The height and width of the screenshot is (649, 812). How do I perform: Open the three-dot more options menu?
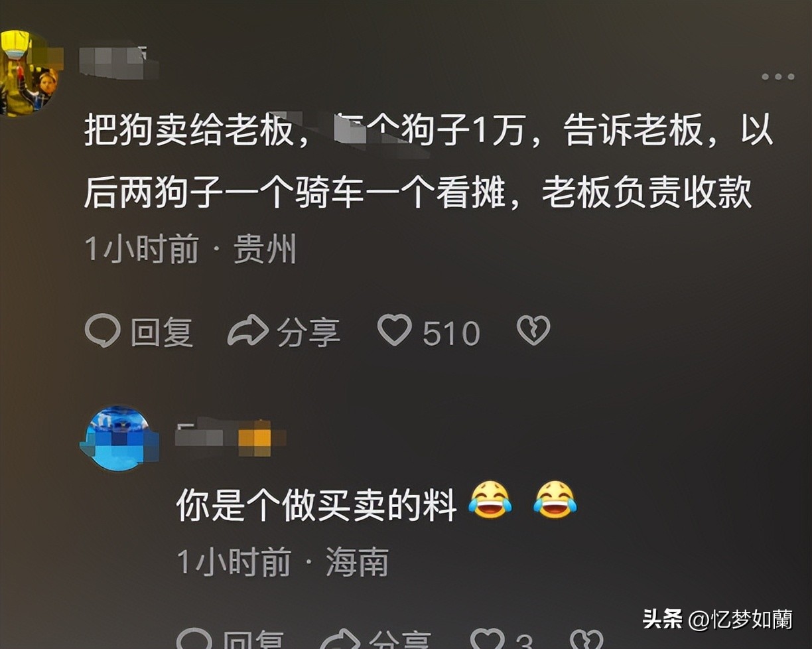click(778, 77)
